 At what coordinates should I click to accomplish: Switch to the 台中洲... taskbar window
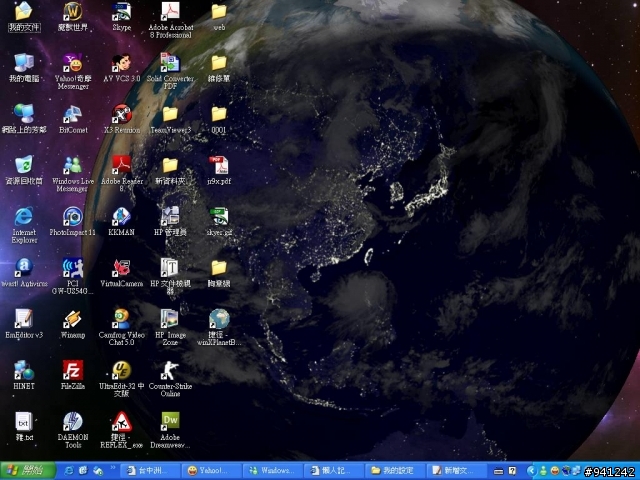click(150, 471)
